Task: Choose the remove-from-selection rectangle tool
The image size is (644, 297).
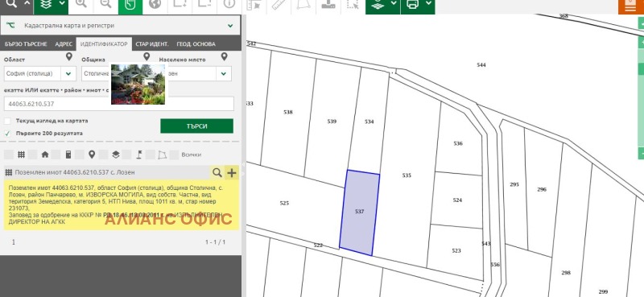Action: [204, 4]
